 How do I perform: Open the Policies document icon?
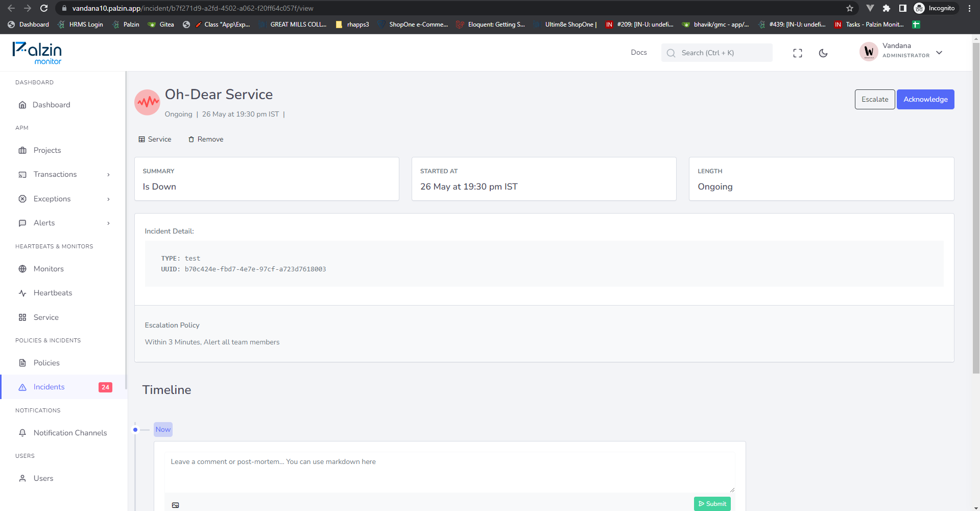click(x=22, y=363)
